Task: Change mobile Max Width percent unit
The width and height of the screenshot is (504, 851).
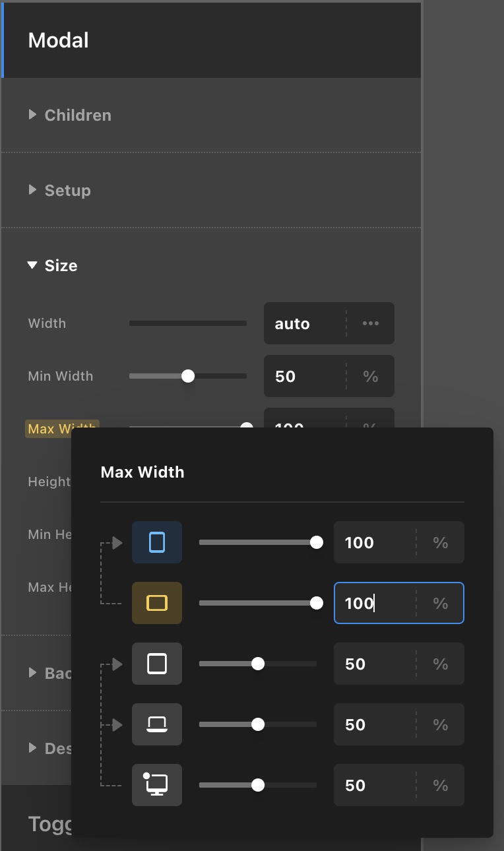Action: pos(441,542)
